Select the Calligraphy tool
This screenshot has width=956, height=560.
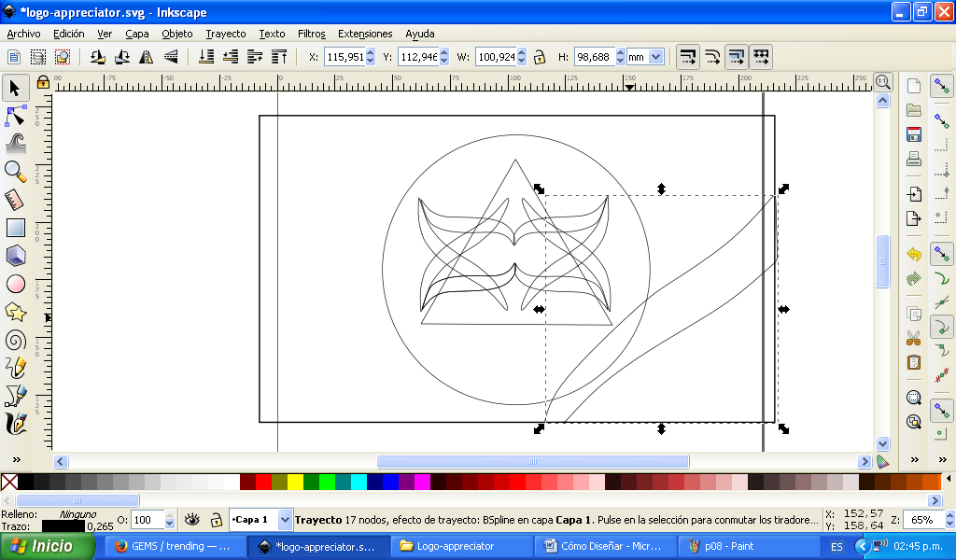pos(15,424)
